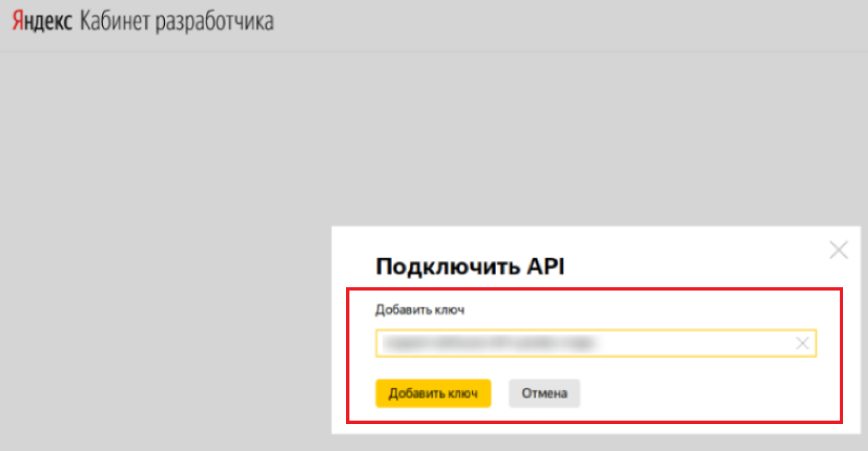Viewport: 868px width, 451px height.
Task: Click the blank dialog area right of Отмена
Action: coord(694,394)
